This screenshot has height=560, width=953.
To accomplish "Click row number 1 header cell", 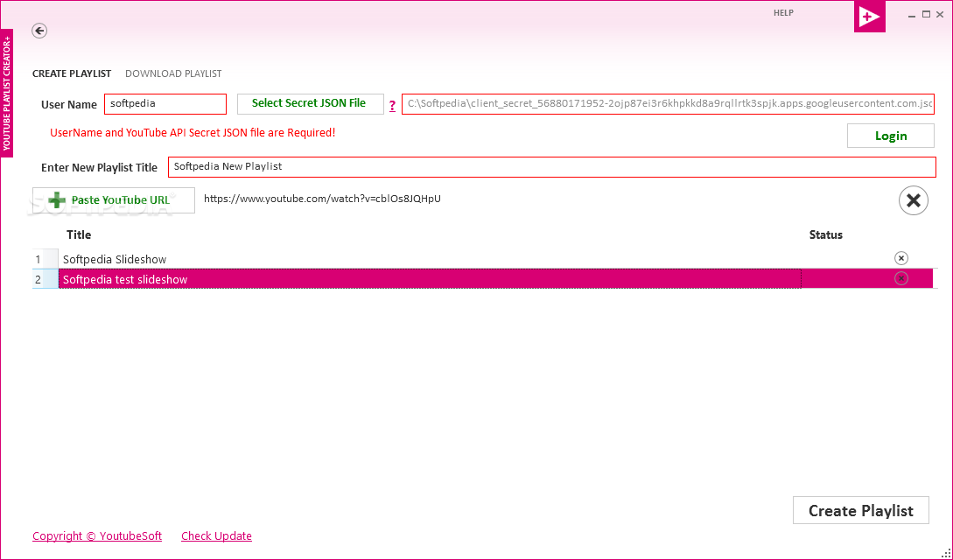I will (x=45, y=259).
